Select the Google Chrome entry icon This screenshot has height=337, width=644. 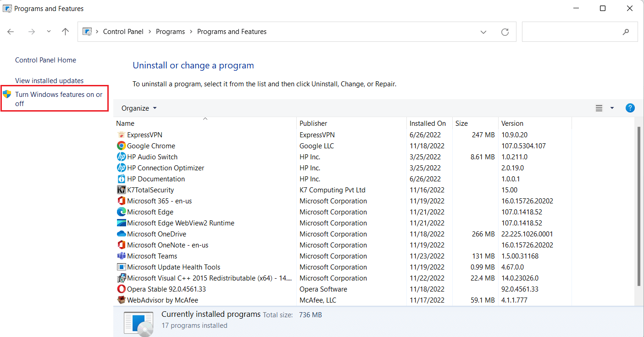(x=121, y=146)
